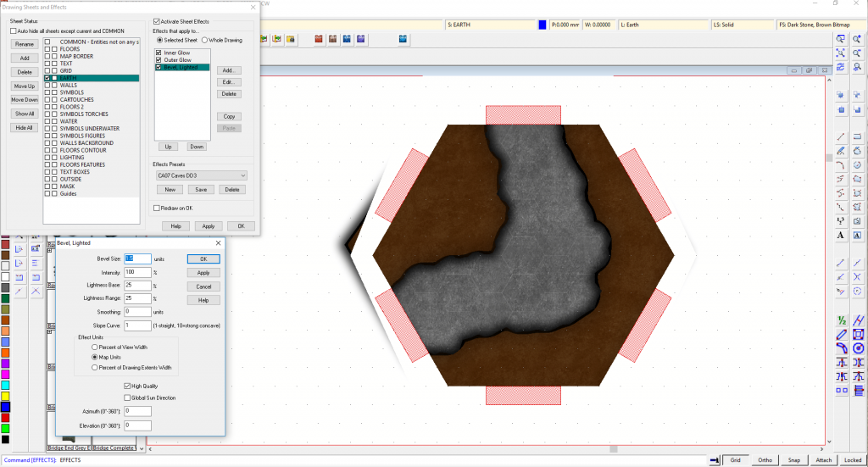Toggle the Ortho status bar button
Screen dimensions: 868x467
[765, 460]
